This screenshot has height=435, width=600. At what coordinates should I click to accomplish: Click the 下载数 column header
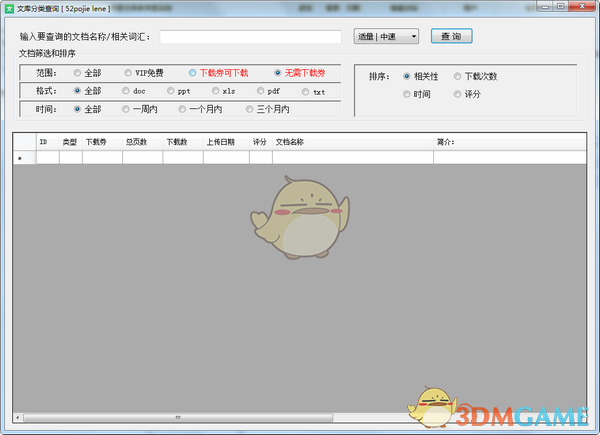(183, 142)
